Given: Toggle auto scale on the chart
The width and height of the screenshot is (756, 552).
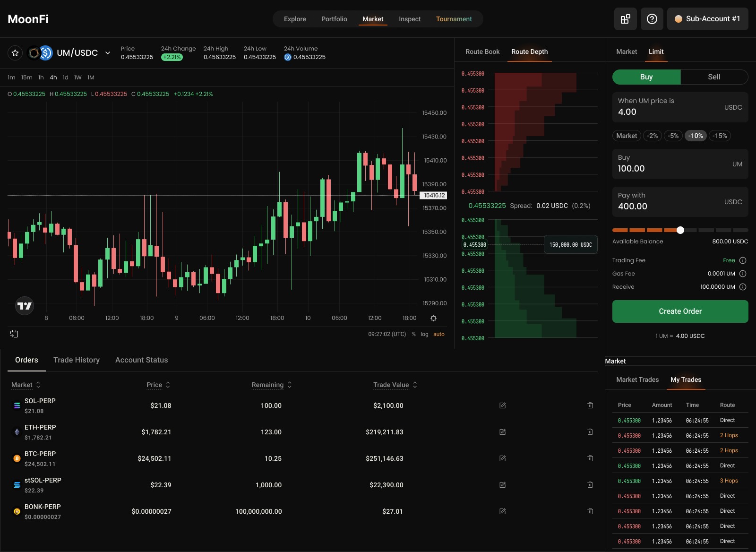Looking at the screenshot, I should click(438, 334).
